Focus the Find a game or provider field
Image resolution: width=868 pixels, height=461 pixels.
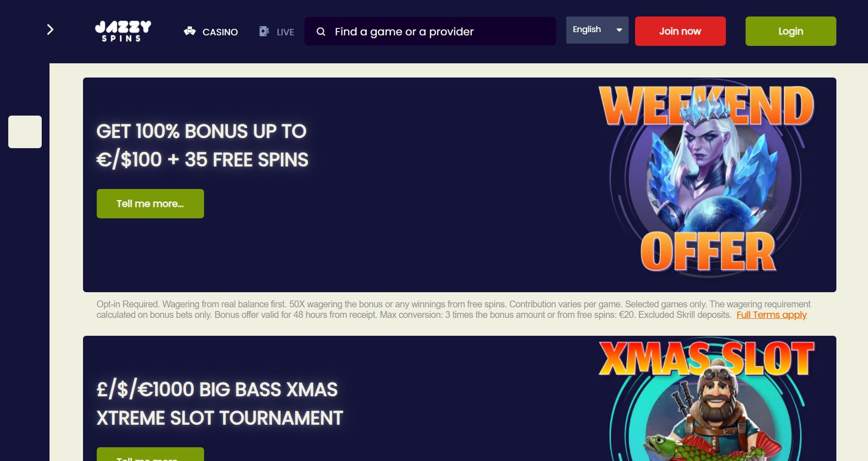point(430,31)
